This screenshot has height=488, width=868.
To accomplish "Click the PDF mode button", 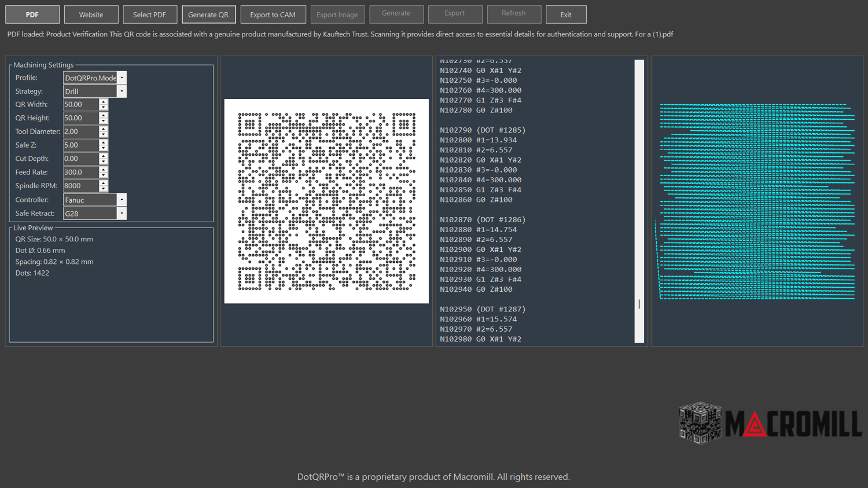I will point(32,14).
